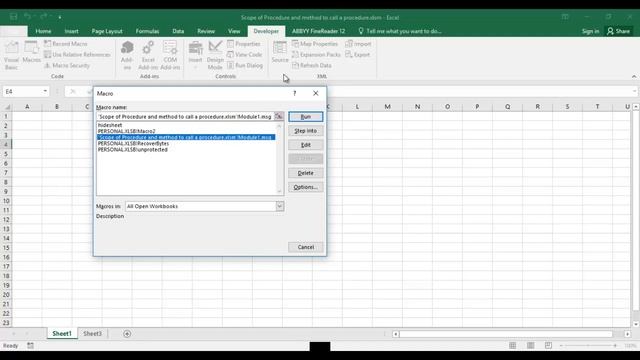Viewport: 640px width, 360px height.
Task: Click the collapse-dialog icon beside Macro name
Action: (x=279, y=117)
